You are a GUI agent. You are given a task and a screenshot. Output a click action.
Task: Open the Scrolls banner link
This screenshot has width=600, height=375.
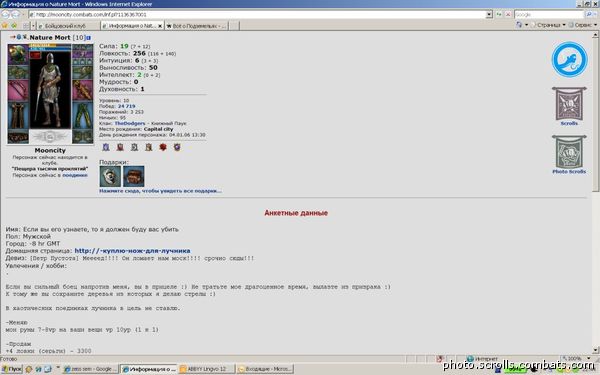(569, 106)
